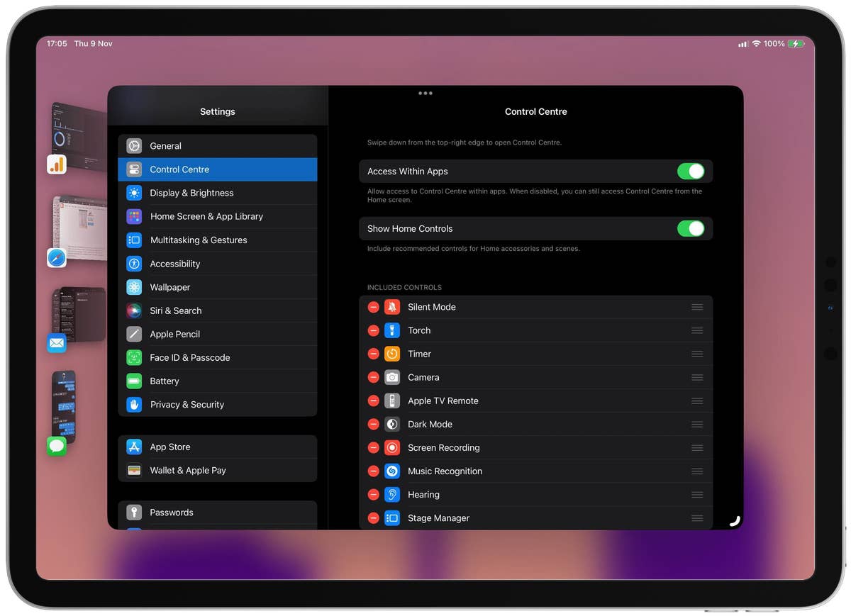Viewport: 851px width, 616px height.
Task: Tap the Torch flashlight icon
Action: [392, 330]
